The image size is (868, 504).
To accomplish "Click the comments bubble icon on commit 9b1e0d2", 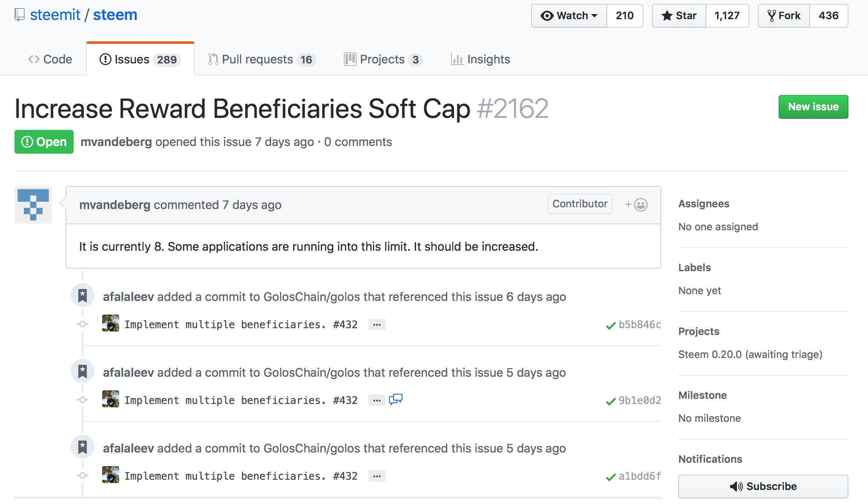I will tap(396, 399).
